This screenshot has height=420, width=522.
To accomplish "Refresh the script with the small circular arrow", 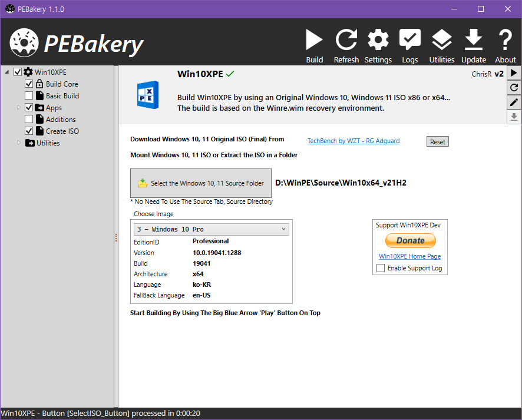I will click(x=514, y=88).
